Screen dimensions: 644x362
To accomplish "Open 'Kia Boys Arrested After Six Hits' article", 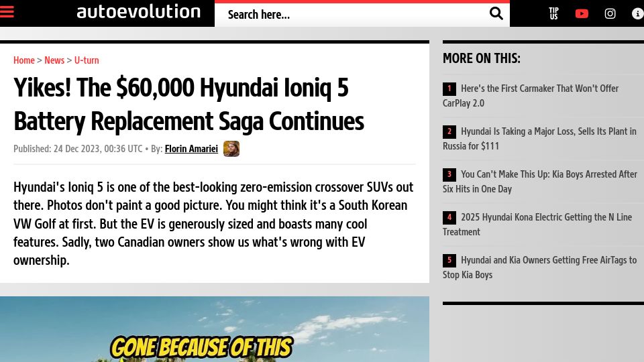I will (539, 182).
